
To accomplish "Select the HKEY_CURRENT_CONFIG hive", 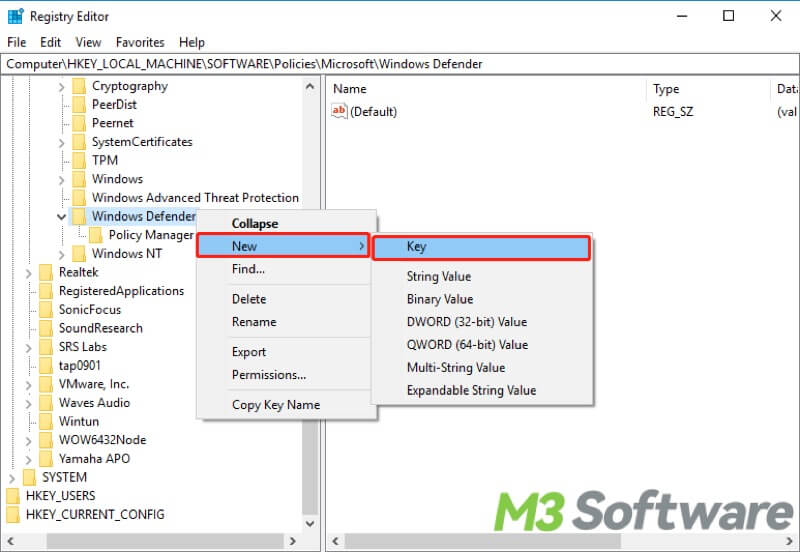I will coord(95,514).
